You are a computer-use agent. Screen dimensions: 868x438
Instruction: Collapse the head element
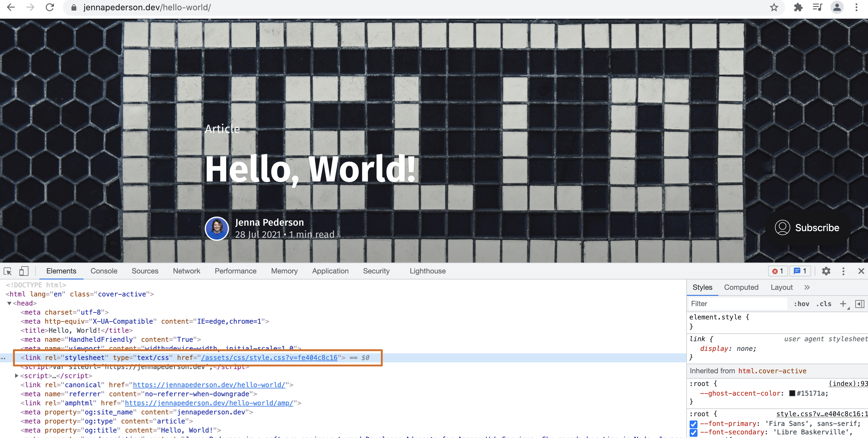click(x=9, y=303)
